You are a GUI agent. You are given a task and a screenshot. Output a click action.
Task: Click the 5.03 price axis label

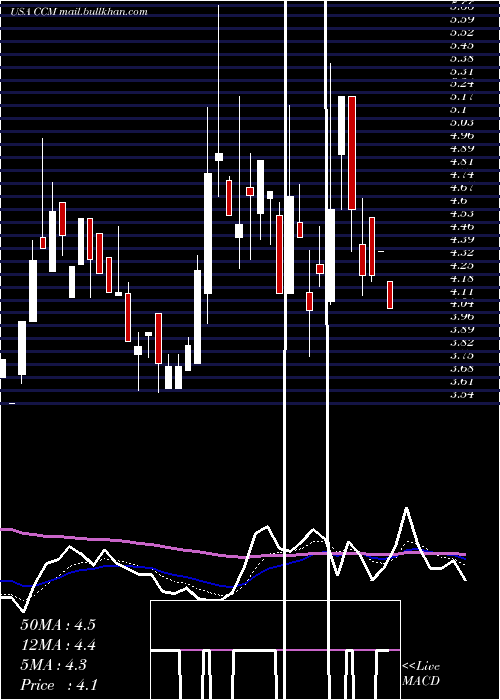click(462, 122)
